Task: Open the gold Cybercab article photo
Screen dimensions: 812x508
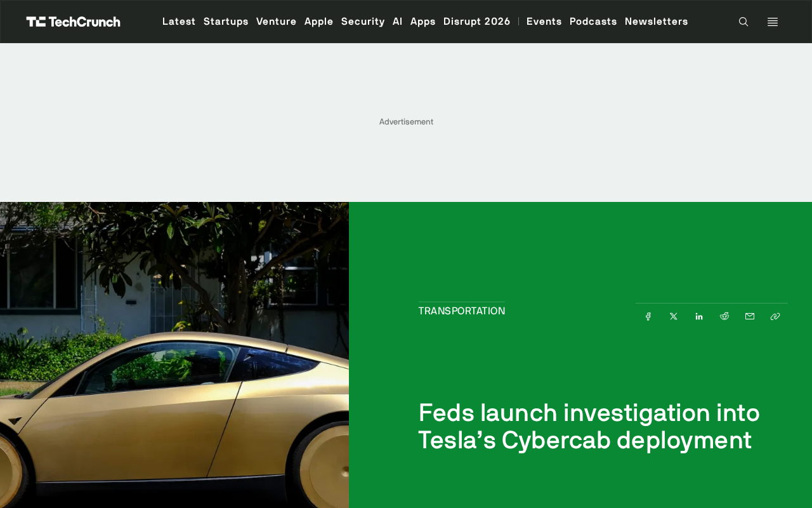Action: 174,355
